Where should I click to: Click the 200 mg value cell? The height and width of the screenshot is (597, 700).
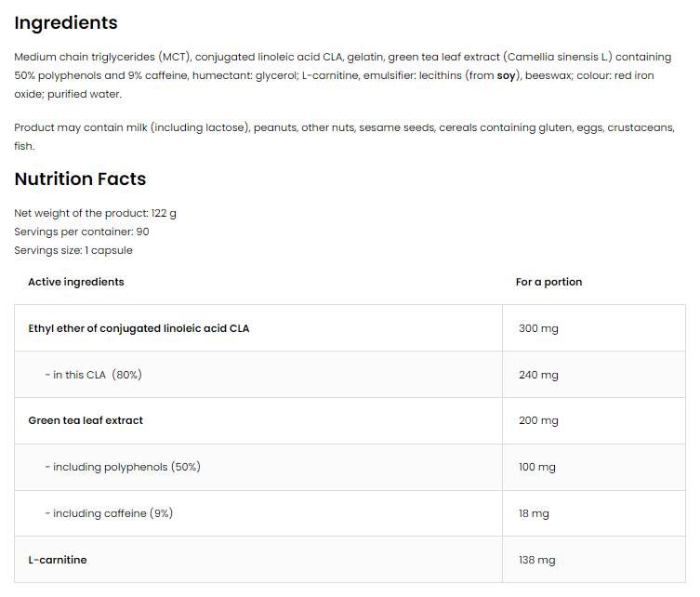click(594, 420)
